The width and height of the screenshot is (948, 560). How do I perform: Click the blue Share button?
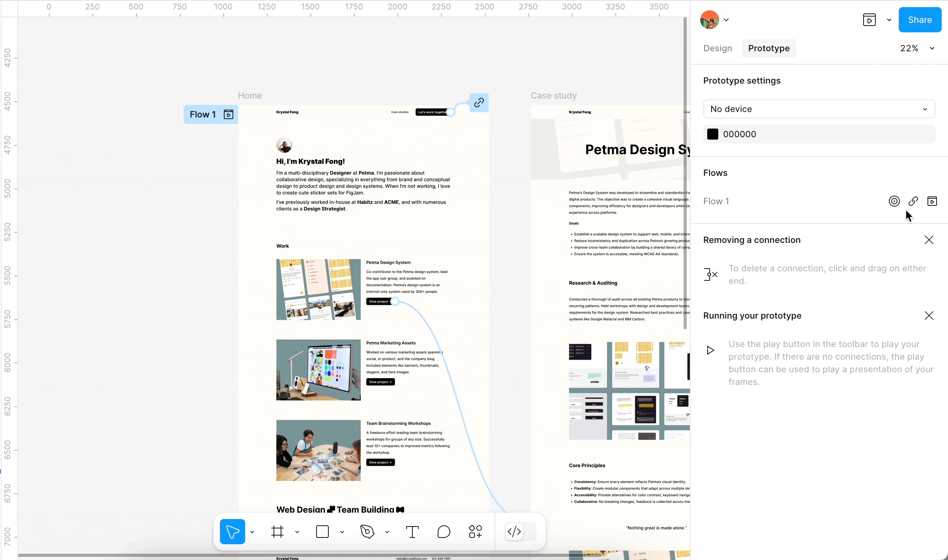click(920, 20)
